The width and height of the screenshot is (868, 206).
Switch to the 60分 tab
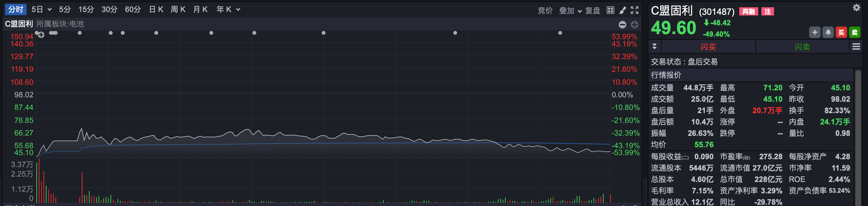(x=133, y=9)
